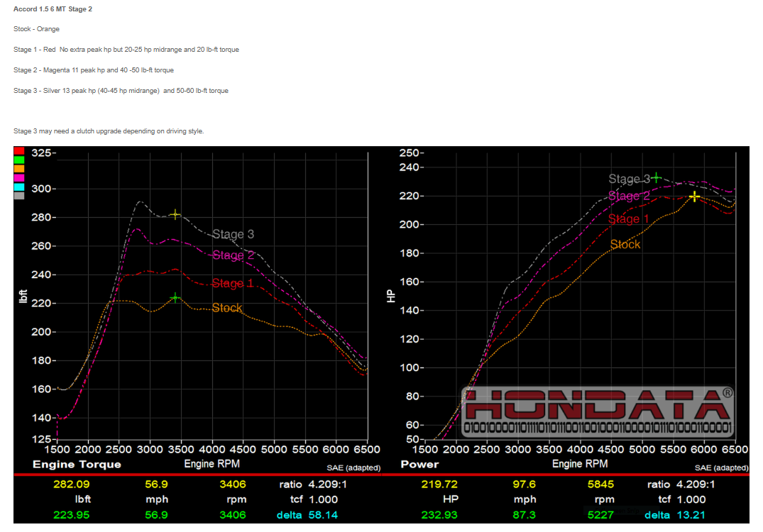Click Stage 1 label in power chart

[x=628, y=219]
